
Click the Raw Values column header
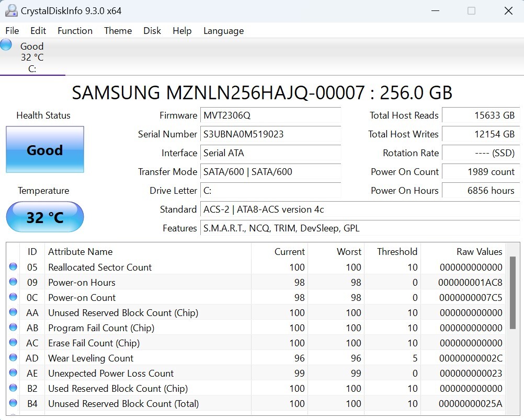(479, 252)
